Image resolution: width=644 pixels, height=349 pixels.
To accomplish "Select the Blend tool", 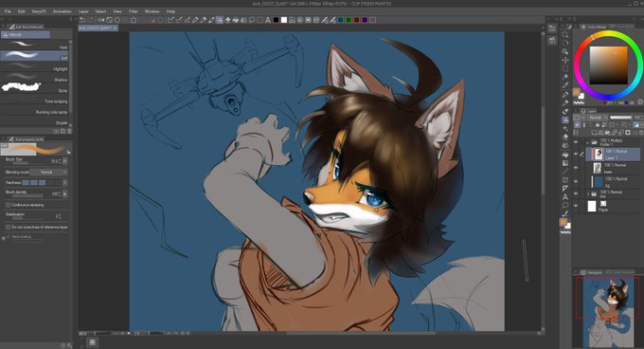I will (x=565, y=145).
